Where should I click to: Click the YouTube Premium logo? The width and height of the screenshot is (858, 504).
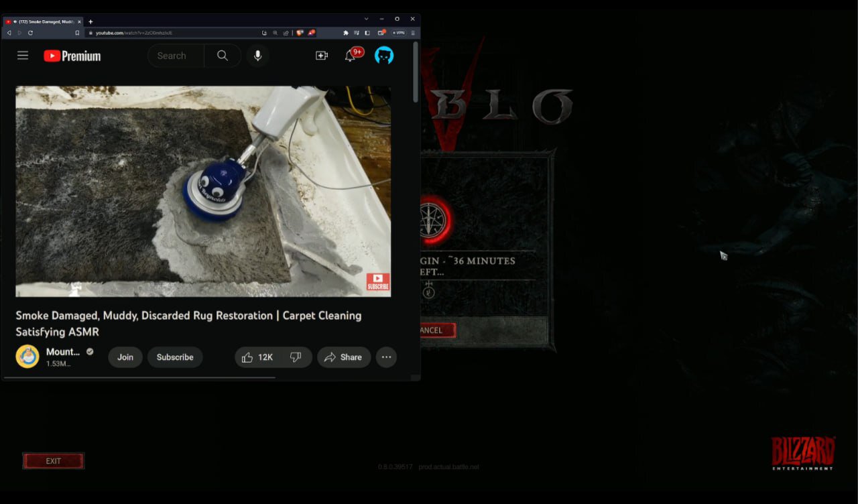coord(72,56)
